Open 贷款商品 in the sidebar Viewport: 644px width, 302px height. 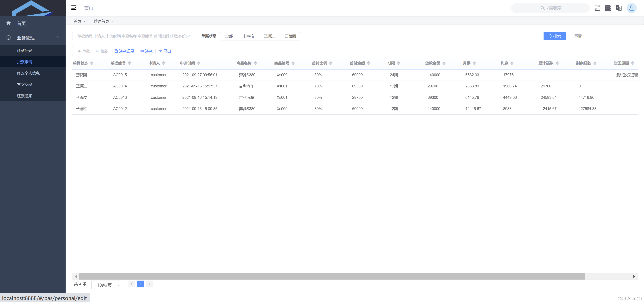[x=24, y=84]
